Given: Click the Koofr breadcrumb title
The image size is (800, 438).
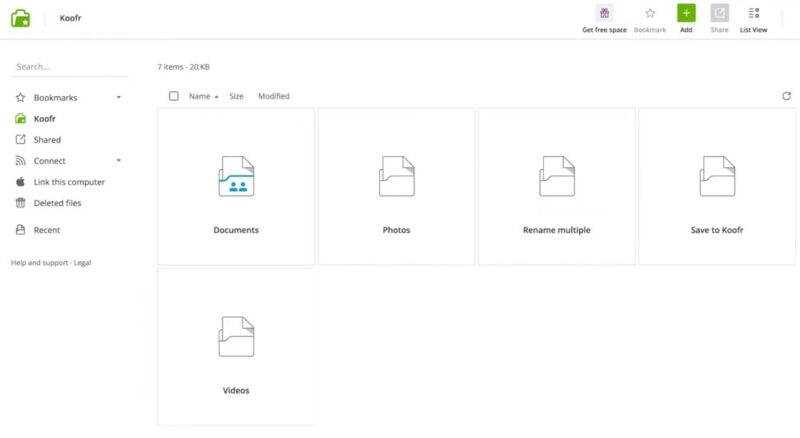Looking at the screenshot, I should [x=70, y=18].
